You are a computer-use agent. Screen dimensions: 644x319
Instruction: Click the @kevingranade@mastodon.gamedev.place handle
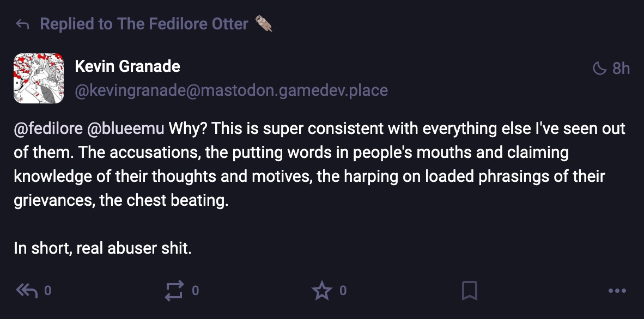(231, 90)
